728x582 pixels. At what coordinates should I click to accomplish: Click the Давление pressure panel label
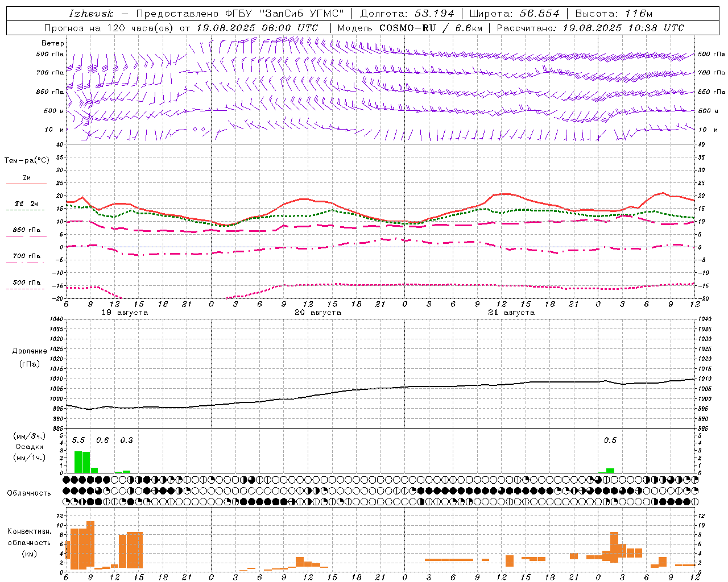tap(30, 351)
